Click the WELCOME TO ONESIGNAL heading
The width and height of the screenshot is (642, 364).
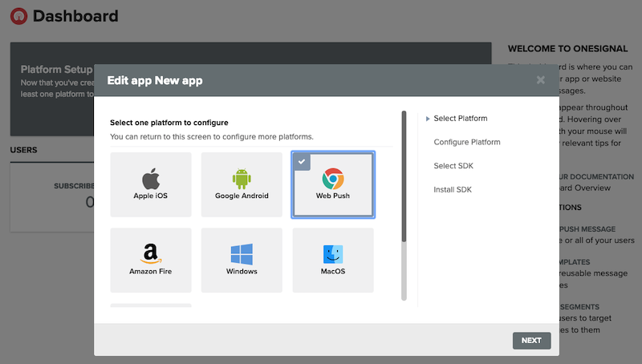pyautogui.click(x=567, y=49)
